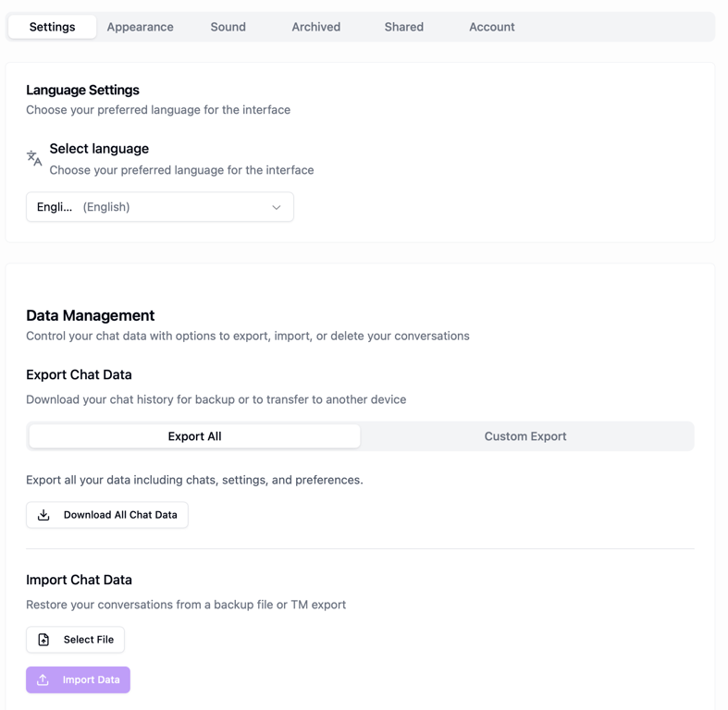728x710 pixels.
Task: Go to the Sound tab
Action: click(x=228, y=27)
